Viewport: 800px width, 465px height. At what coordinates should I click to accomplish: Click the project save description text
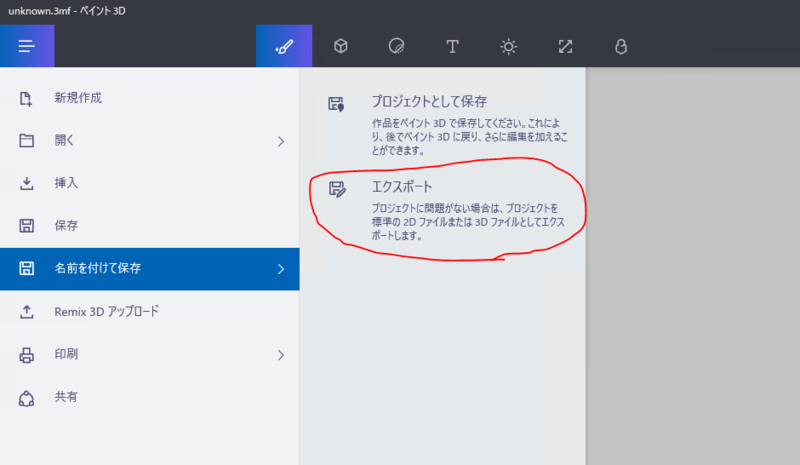[x=469, y=137]
